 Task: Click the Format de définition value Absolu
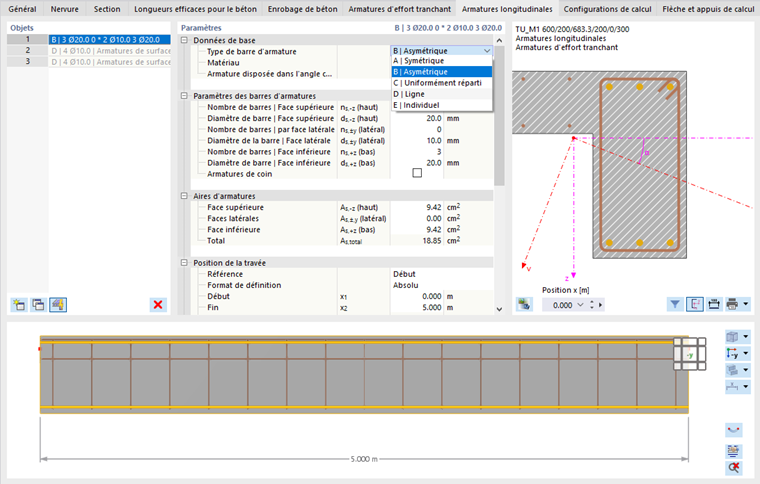pos(442,285)
